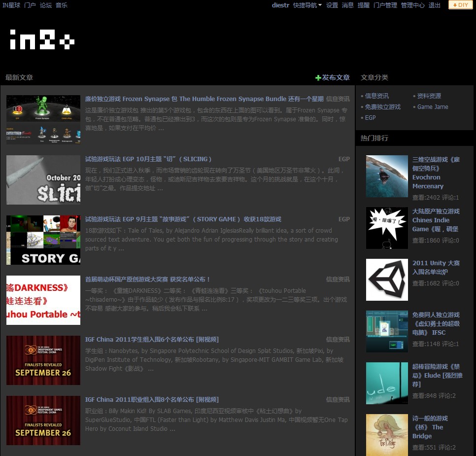Screen dimensions: 476x456
Task: Open 超棒冒险游戏 Elude link
Action: click(x=438, y=376)
